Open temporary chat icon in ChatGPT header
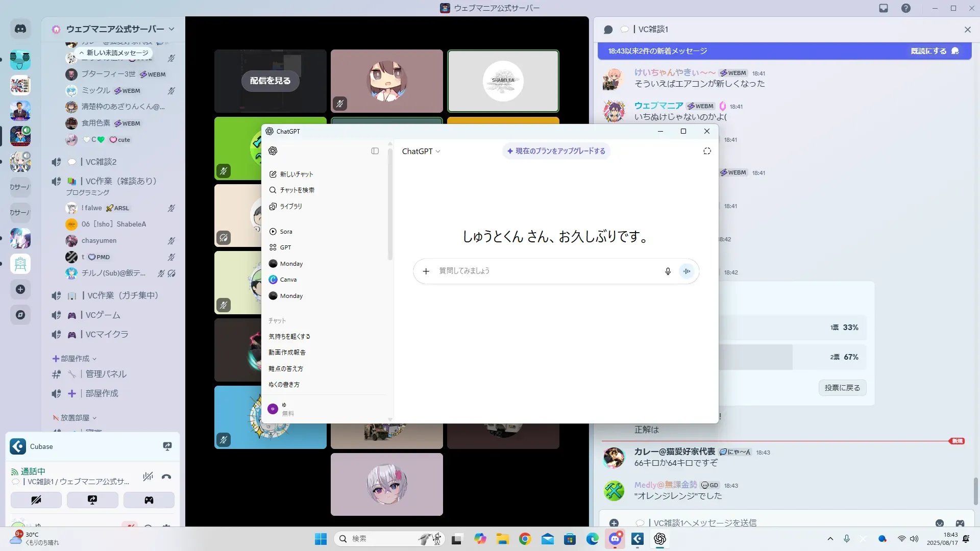 (x=707, y=151)
